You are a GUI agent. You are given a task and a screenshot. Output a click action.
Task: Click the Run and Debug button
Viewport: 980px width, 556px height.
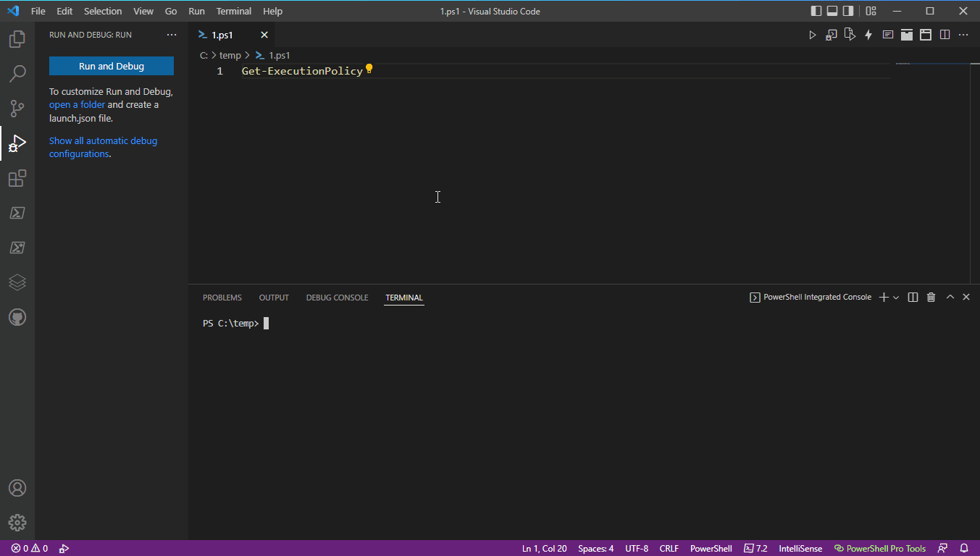pos(111,65)
